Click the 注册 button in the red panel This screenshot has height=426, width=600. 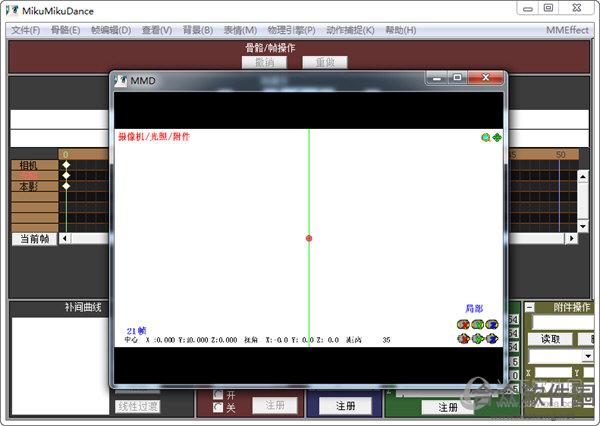pos(275,405)
